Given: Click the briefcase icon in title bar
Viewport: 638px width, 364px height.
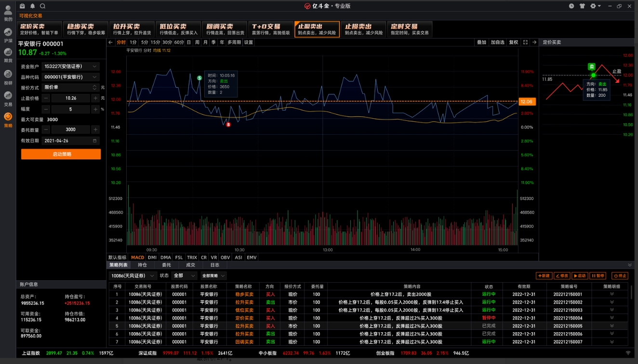Looking at the screenshot, I should [x=23, y=6].
